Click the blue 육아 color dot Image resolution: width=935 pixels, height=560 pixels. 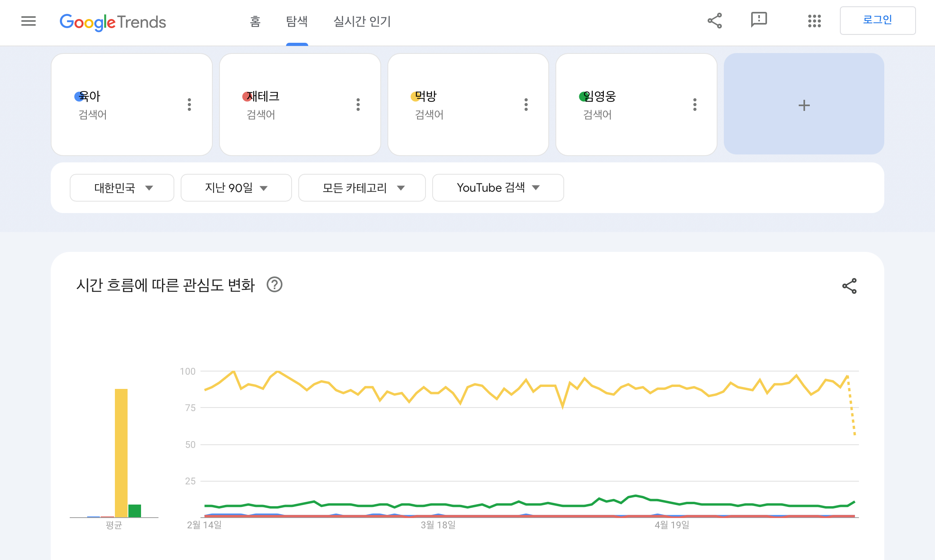(79, 96)
